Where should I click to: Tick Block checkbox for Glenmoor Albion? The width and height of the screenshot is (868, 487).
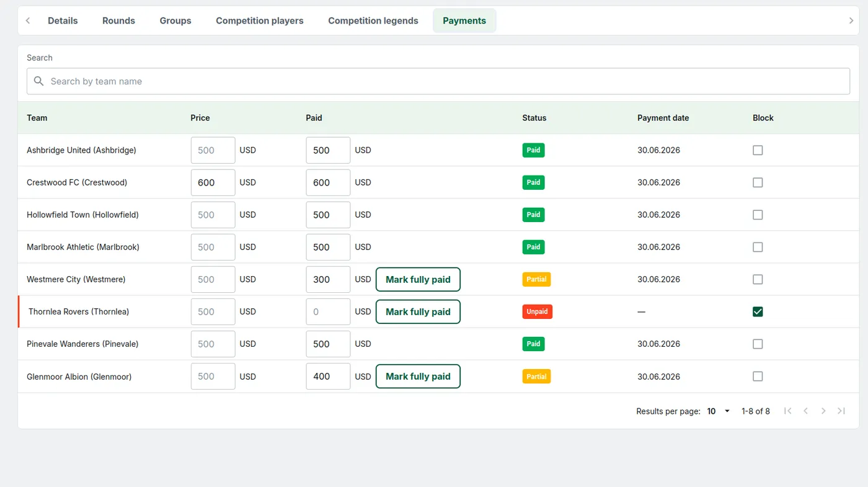758,376
